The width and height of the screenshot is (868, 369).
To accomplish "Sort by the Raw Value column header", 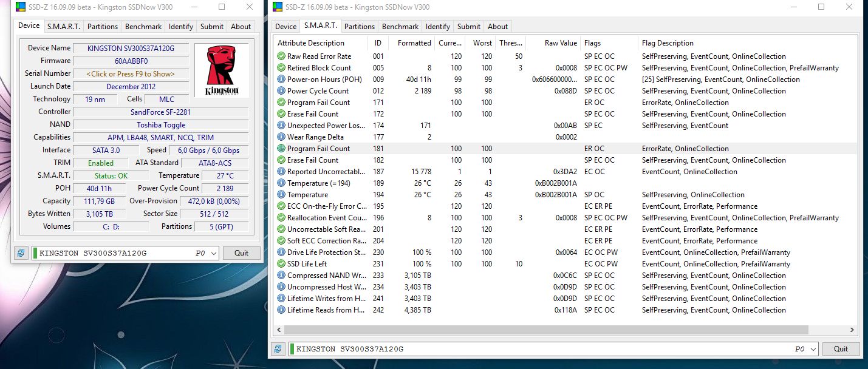I will coord(553,43).
